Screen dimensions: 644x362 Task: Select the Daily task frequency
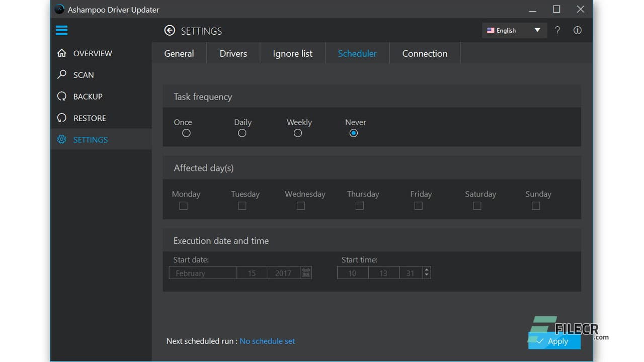coord(242,133)
